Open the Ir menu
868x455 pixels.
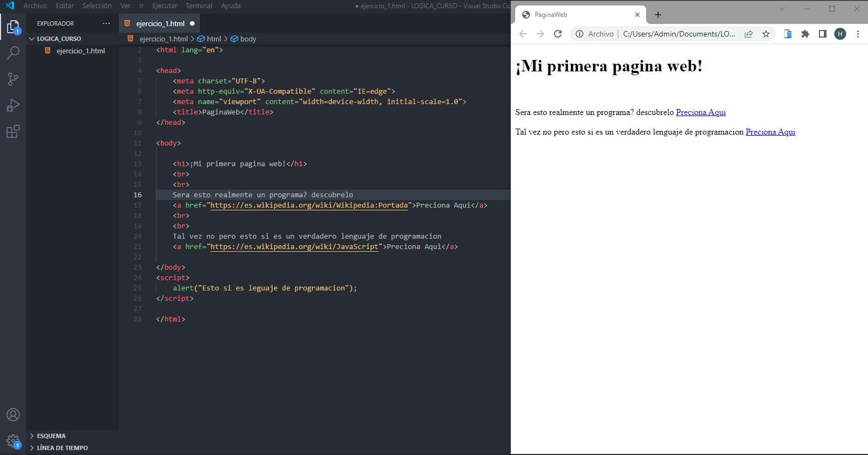[x=141, y=5]
